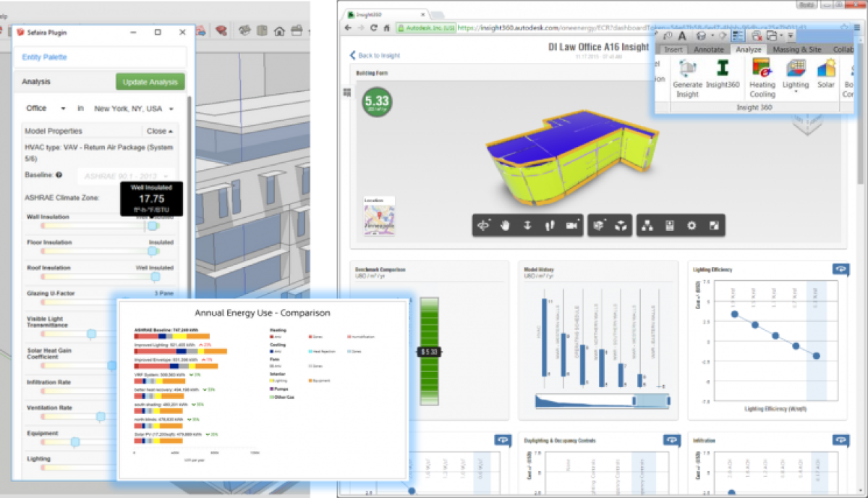Go back in the Insight360 browser

348,28
